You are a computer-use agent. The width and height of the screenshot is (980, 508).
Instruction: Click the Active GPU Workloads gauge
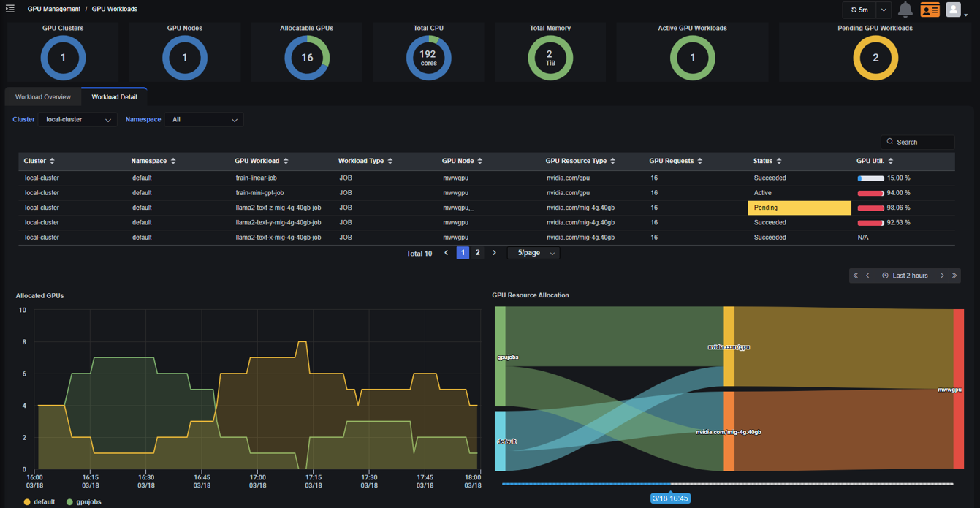pos(693,58)
